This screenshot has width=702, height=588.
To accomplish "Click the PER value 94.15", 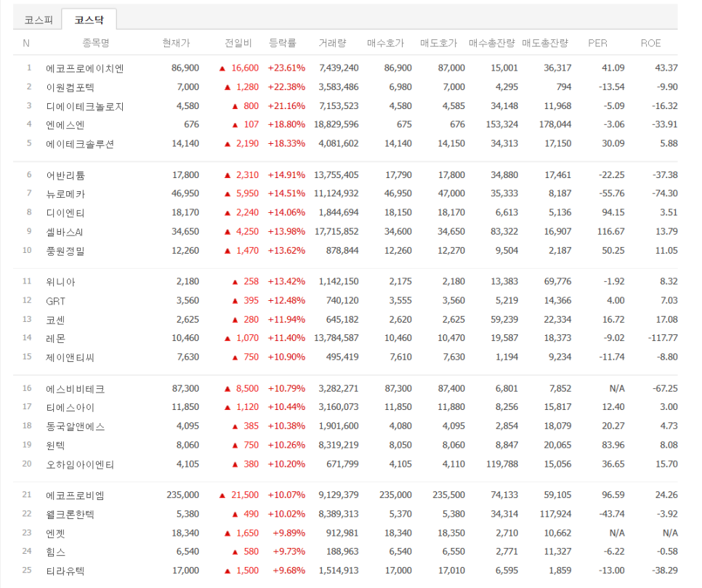I will point(613,213).
